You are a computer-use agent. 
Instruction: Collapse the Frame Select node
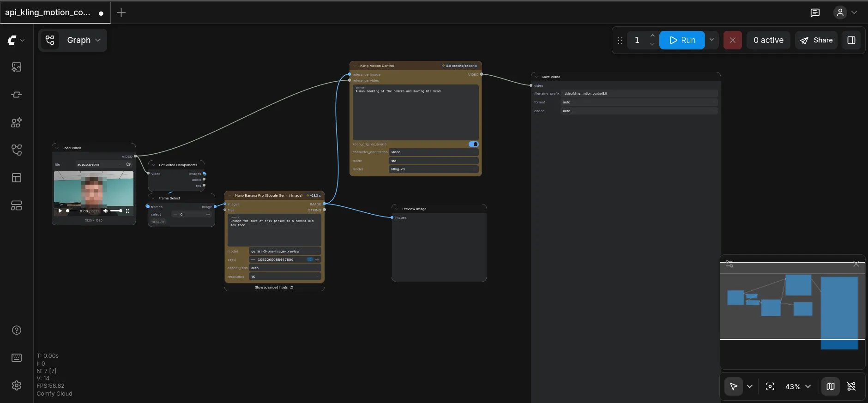coord(153,198)
